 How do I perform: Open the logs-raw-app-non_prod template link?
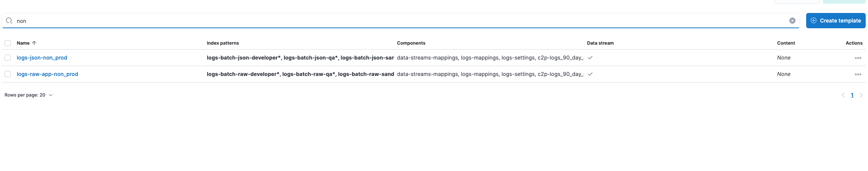(x=47, y=74)
